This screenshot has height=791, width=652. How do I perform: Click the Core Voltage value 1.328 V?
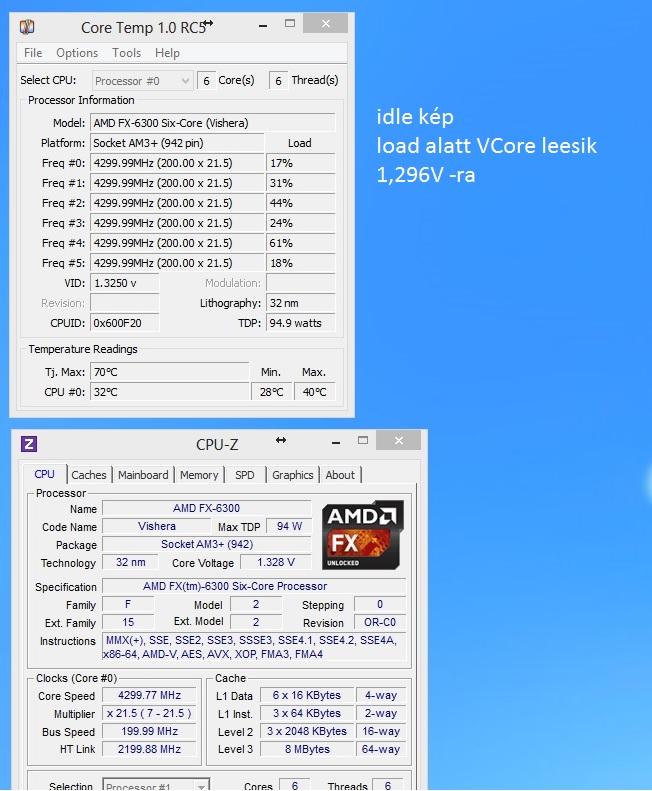tap(276, 562)
